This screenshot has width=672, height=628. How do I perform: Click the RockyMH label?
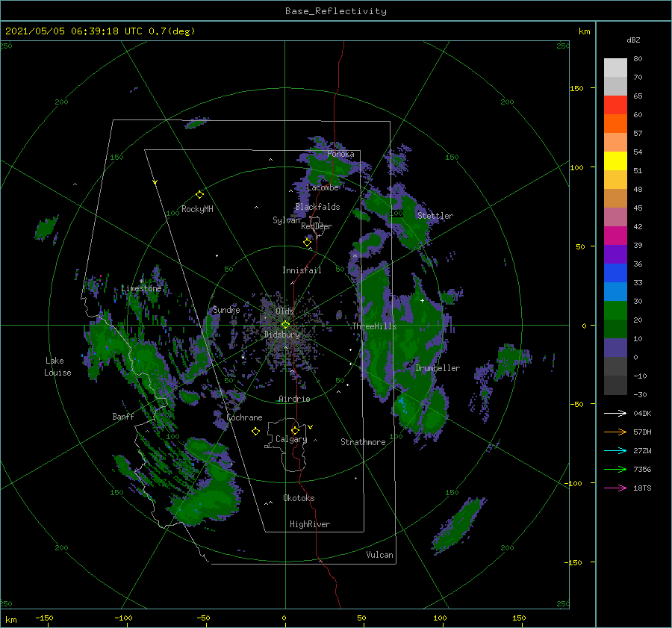pyautogui.click(x=197, y=209)
